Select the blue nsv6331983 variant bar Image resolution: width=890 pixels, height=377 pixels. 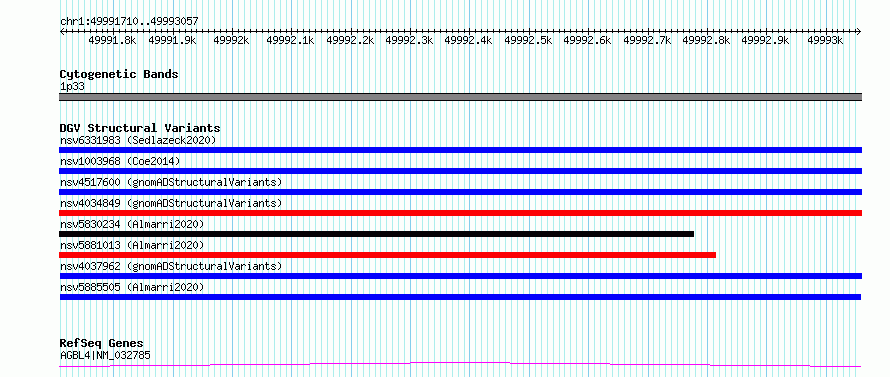[460, 150]
